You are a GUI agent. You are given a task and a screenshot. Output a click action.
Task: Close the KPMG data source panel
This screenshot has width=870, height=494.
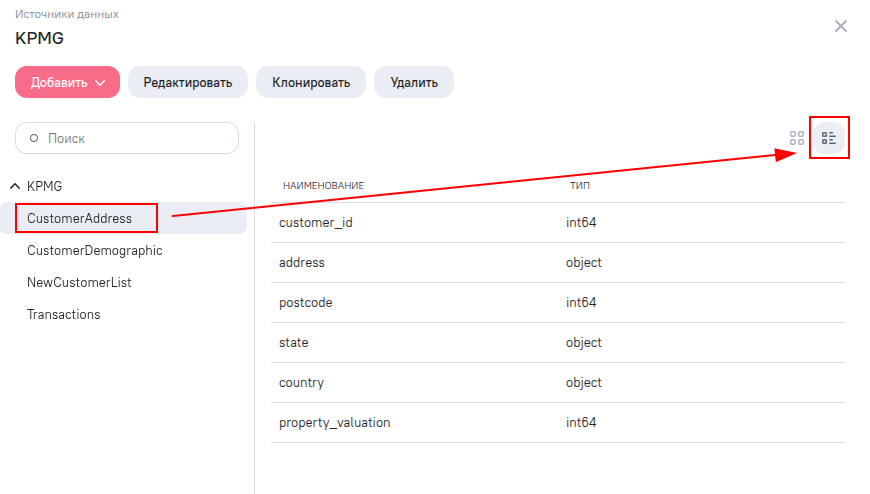(841, 26)
